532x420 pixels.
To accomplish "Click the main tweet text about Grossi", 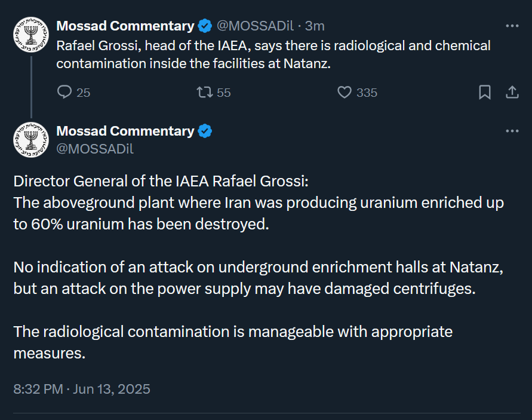I will tap(259, 267).
